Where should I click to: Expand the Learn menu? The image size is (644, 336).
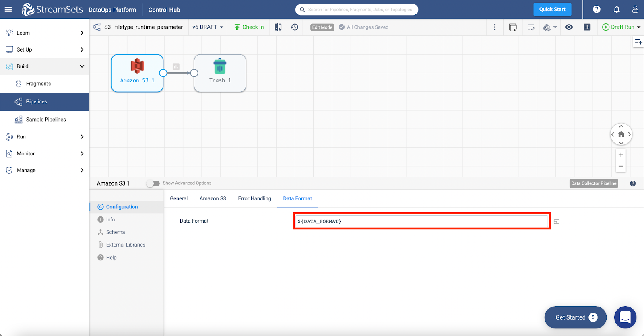pos(45,33)
